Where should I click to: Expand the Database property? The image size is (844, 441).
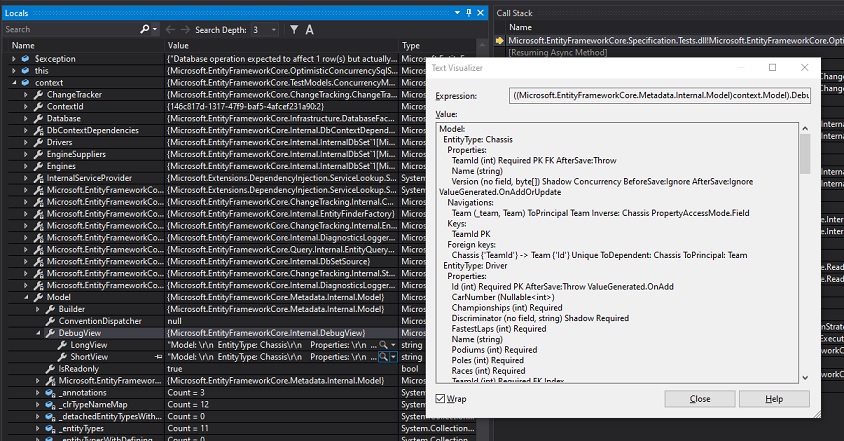coord(25,118)
